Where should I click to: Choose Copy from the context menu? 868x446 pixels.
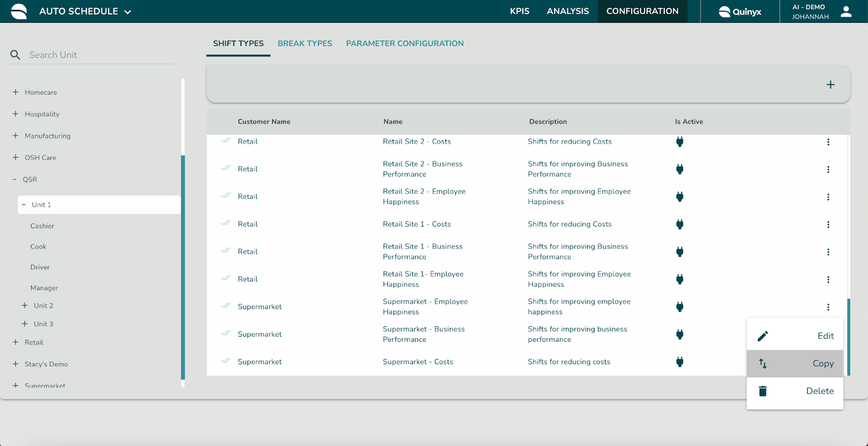click(795, 364)
